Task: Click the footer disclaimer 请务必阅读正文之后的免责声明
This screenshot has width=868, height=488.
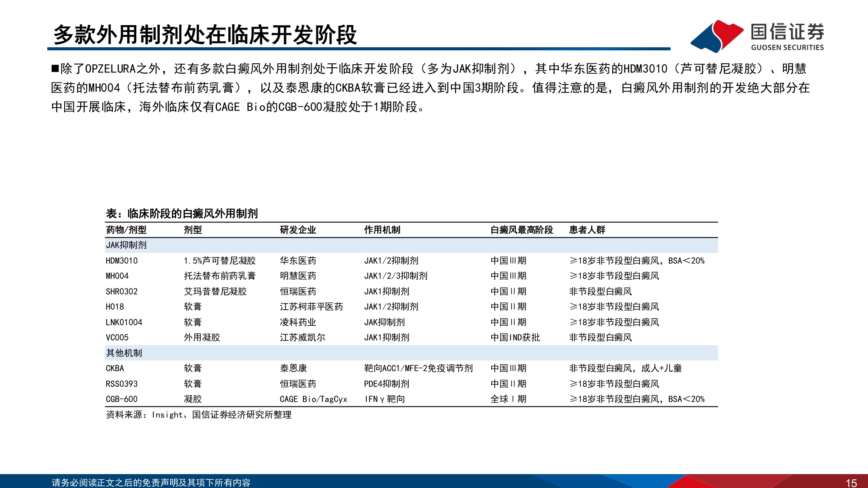Action: pyautogui.click(x=151, y=482)
